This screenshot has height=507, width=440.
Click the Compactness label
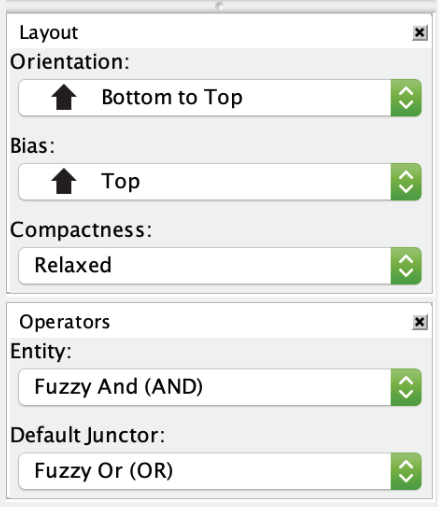(x=81, y=230)
